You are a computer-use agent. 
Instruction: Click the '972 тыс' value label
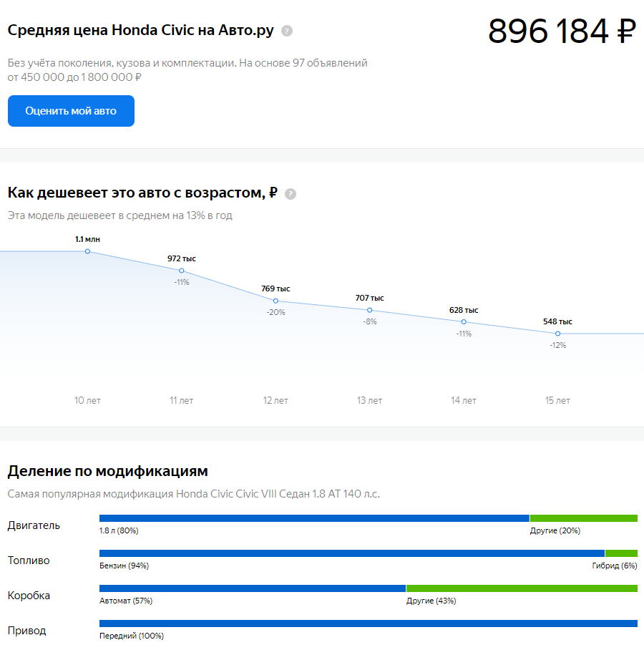(182, 258)
